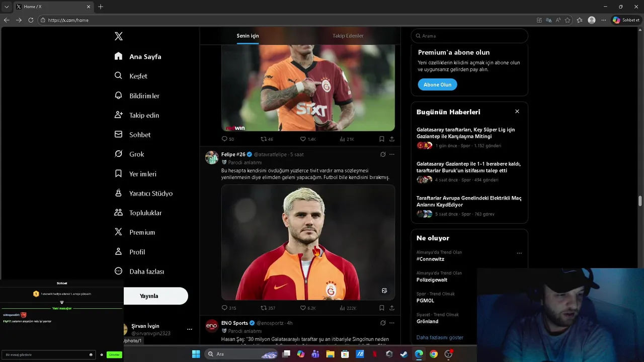
Task: Reply to top post with 50 replies
Action: click(228, 139)
